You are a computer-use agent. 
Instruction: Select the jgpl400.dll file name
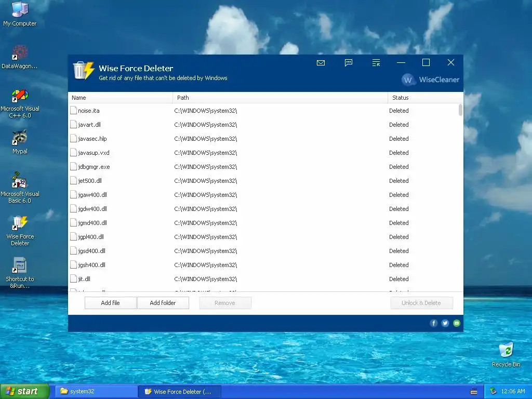tap(91, 237)
